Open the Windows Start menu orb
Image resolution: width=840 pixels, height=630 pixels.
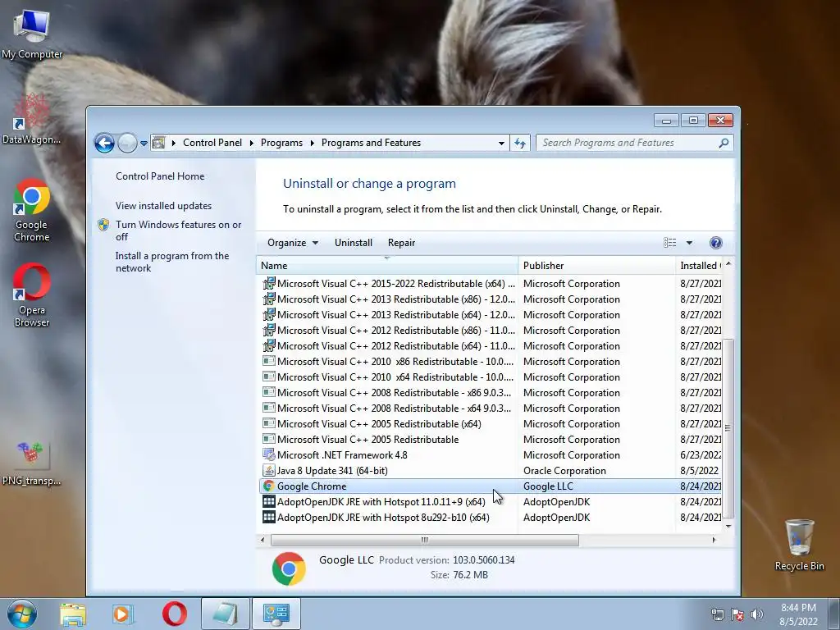22,614
